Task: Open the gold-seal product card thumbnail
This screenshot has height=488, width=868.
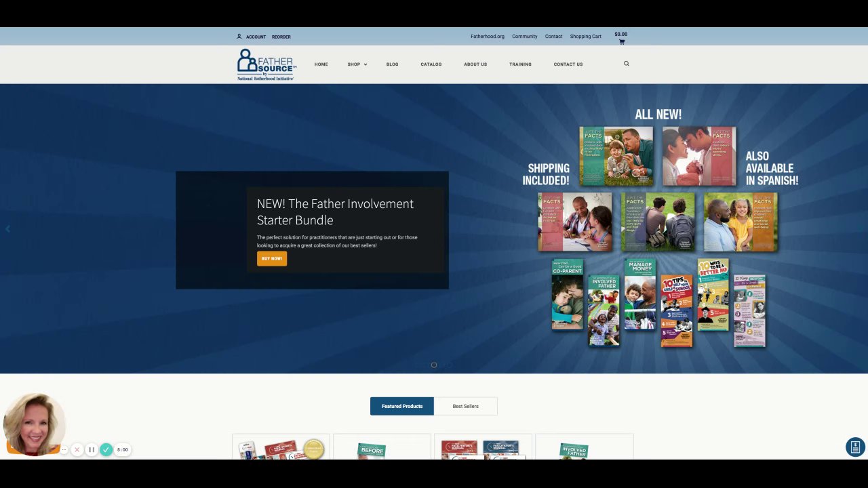Action: pyautogui.click(x=281, y=447)
